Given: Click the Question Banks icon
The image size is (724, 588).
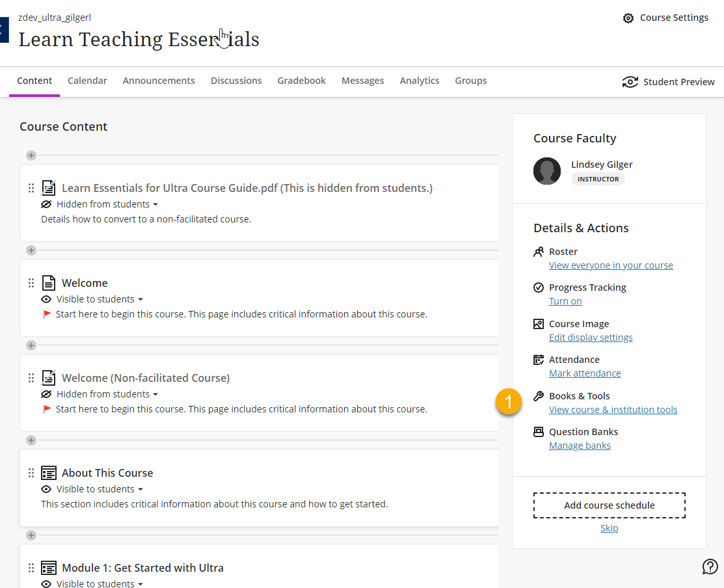Looking at the screenshot, I should click(x=539, y=432).
